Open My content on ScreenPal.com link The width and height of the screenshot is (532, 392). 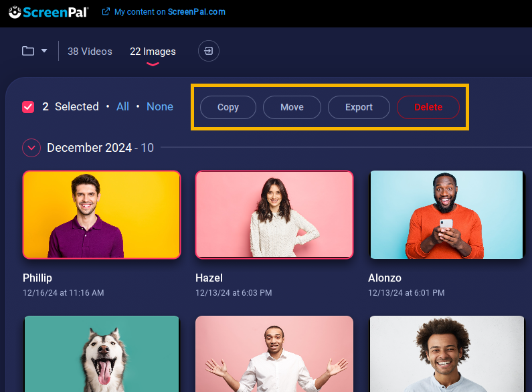[170, 12]
